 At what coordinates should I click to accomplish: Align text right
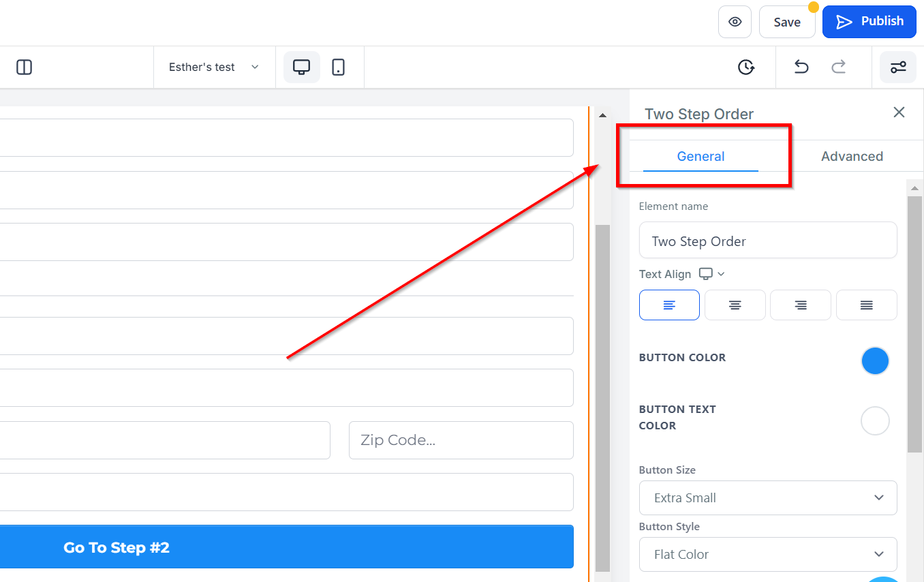coord(801,305)
